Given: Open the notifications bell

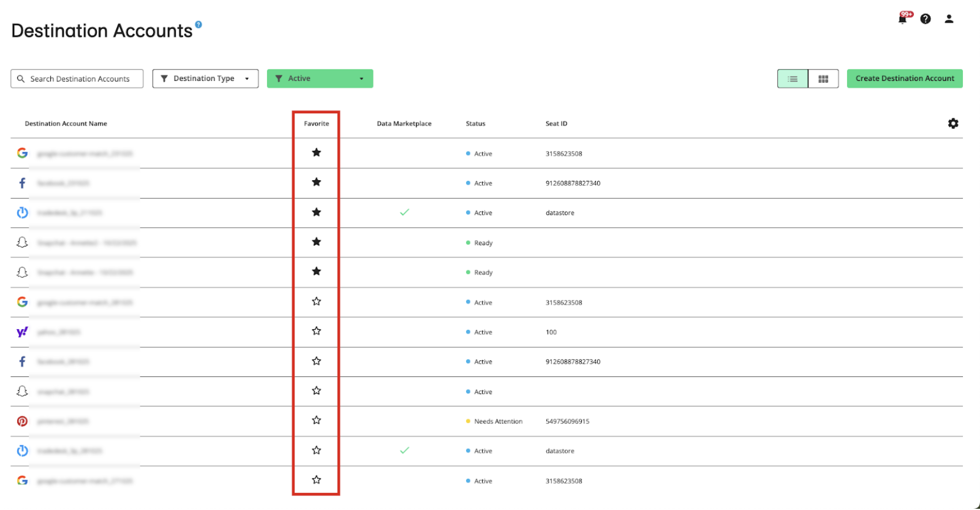Looking at the screenshot, I should (x=903, y=19).
